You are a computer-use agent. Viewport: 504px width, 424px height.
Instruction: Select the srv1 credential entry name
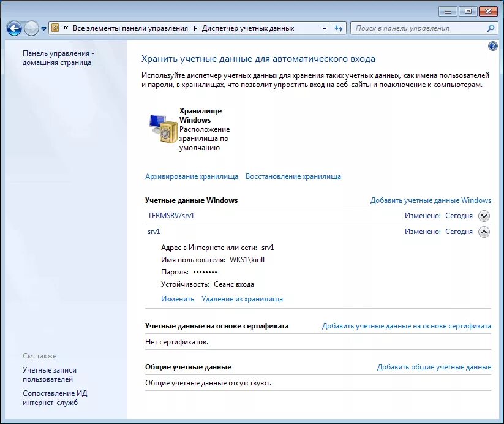point(154,232)
